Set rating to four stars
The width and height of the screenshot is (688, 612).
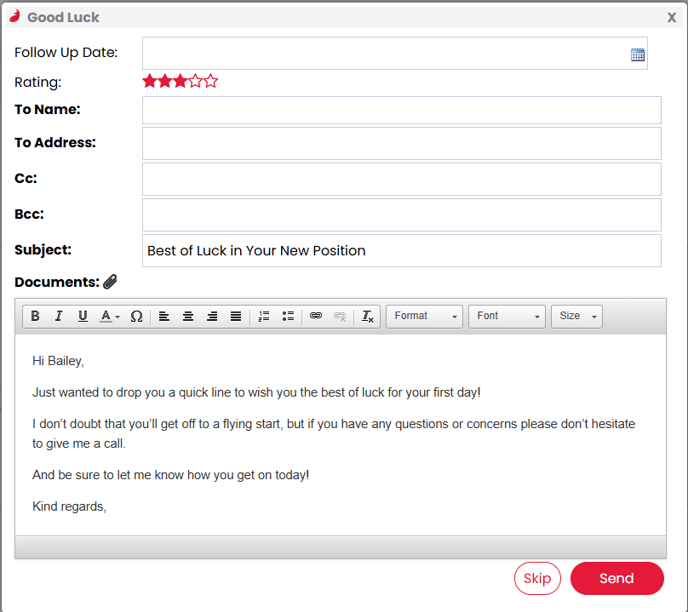tap(196, 81)
